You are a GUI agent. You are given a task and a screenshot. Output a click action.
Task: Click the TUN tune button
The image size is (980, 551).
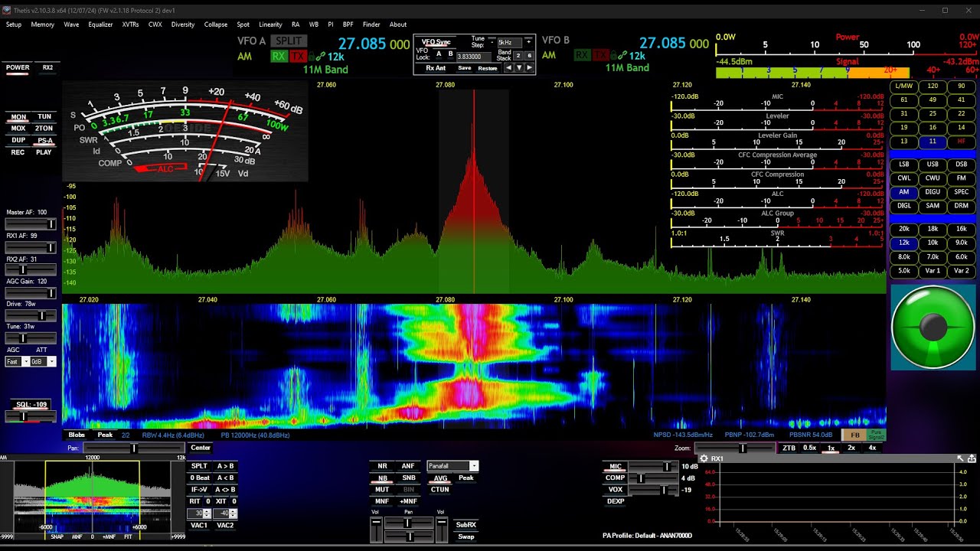click(44, 117)
